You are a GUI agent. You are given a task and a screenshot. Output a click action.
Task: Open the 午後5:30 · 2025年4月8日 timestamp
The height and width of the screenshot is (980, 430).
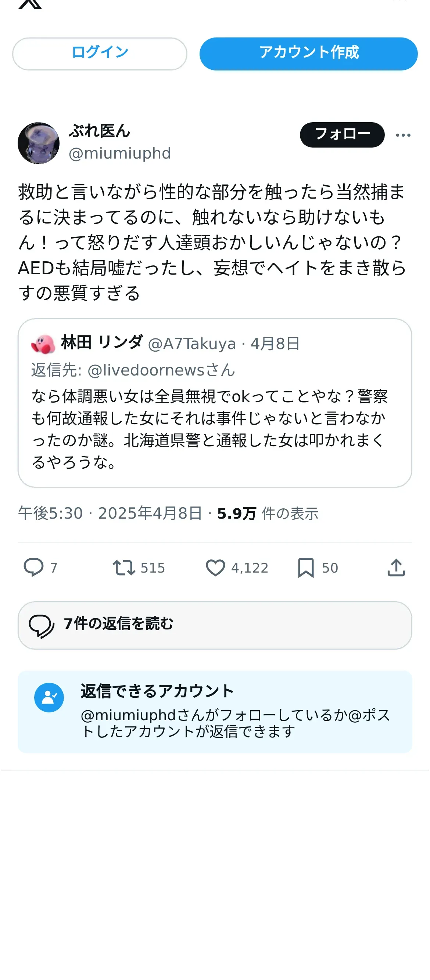110,513
